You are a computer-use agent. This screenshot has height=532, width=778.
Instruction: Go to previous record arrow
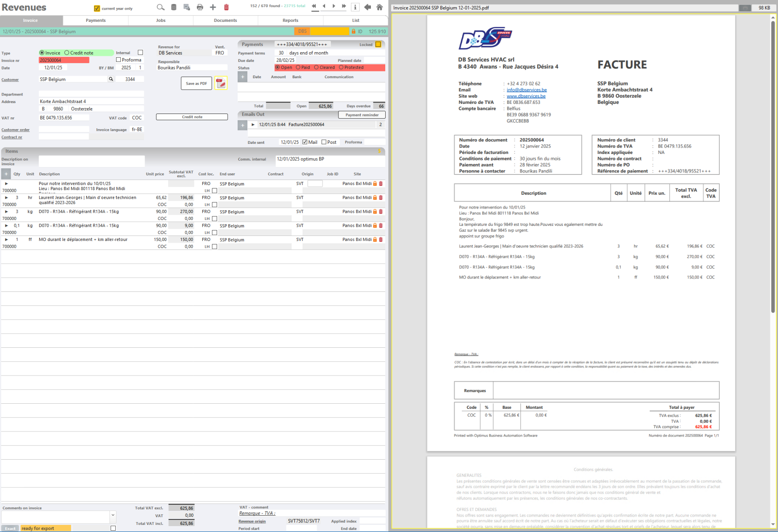click(x=324, y=6)
